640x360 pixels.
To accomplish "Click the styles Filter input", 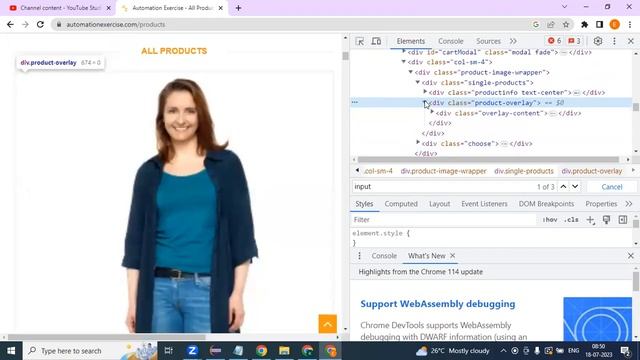I will tap(444, 220).
